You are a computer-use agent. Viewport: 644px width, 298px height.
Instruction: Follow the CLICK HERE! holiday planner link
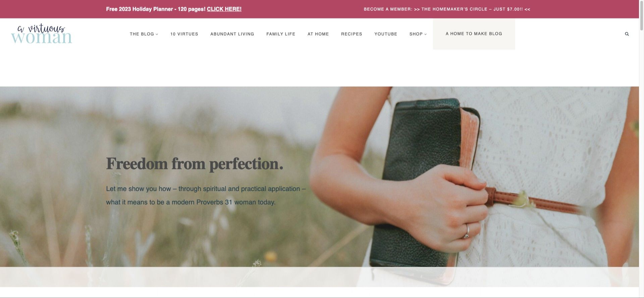[224, 9]
